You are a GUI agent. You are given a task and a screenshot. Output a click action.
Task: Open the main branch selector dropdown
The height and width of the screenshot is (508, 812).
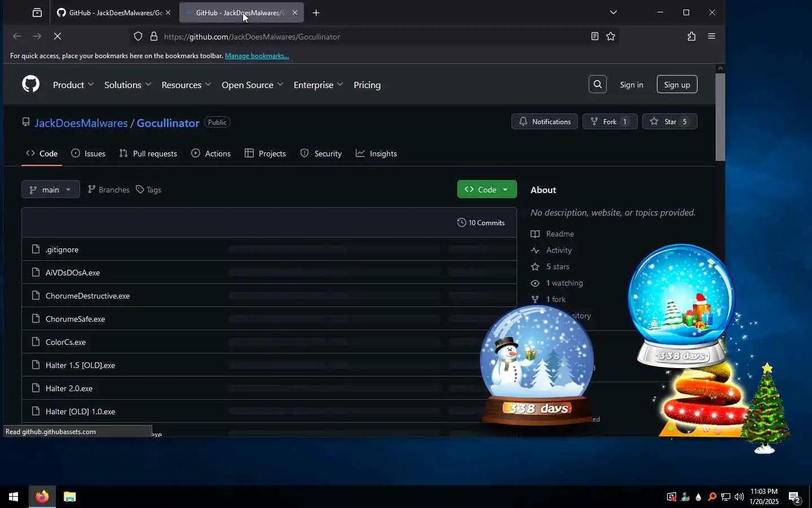[x=51, y=190]
